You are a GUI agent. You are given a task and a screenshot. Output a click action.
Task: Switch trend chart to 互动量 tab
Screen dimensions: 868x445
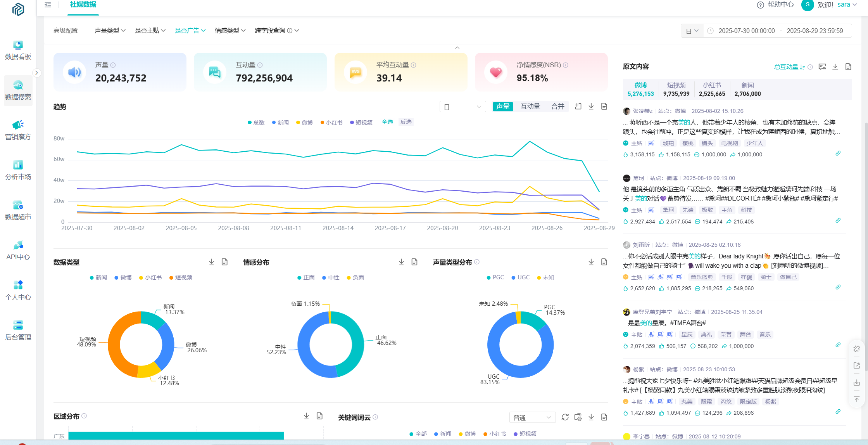[x=530, y=106]
